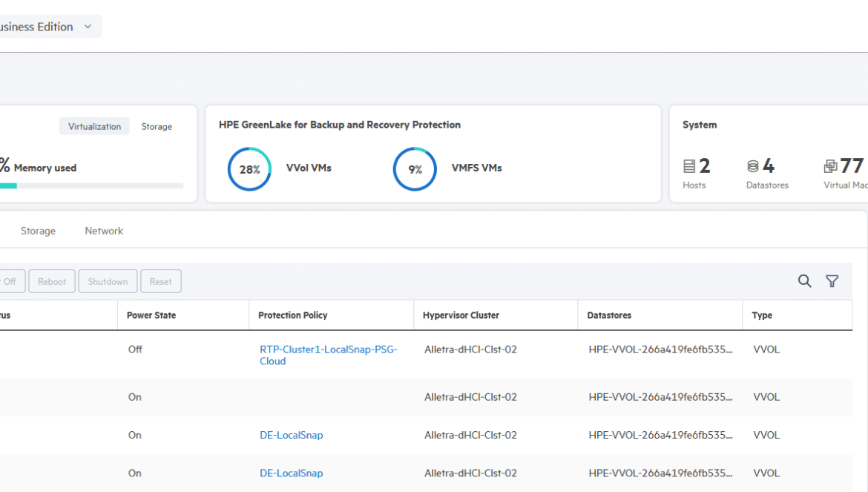The image size is (868, 492).
Task: Click the Virtual Machines icon beside 77
Action: pos(830,166)
